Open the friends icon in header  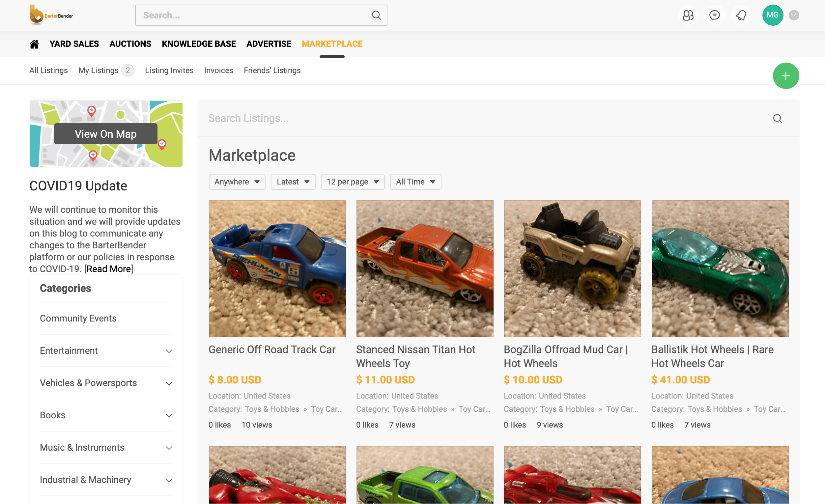[688, 15]
